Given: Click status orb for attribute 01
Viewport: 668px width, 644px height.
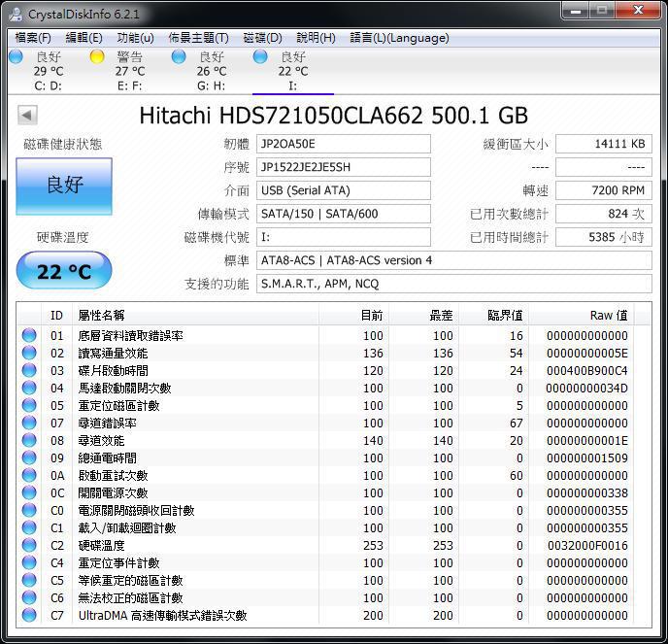Looking at the screenshot, I should [29, 335].
